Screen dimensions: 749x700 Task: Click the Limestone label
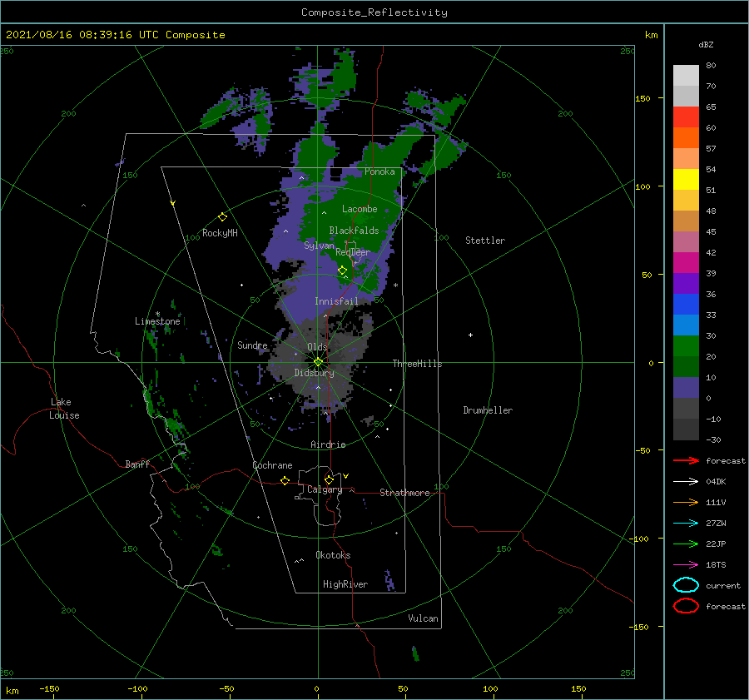tap(157, 321)
